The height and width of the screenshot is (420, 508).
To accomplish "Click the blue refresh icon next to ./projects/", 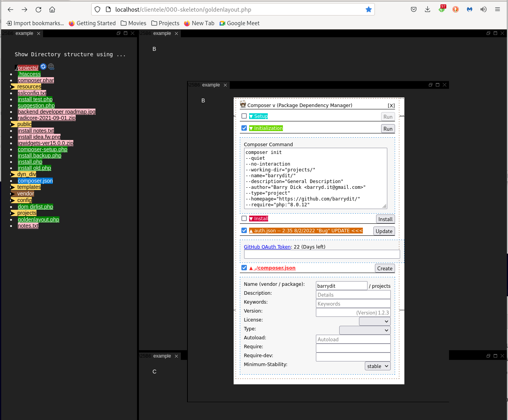I will click(x=43, y=66).
